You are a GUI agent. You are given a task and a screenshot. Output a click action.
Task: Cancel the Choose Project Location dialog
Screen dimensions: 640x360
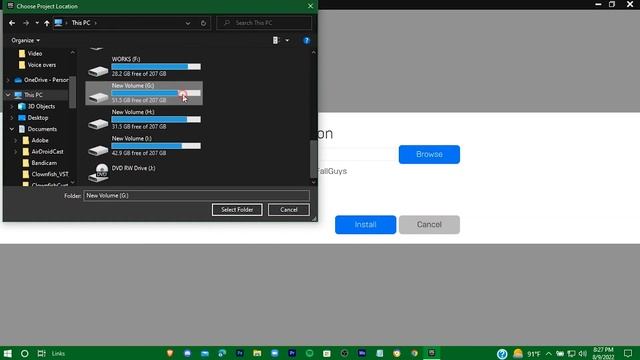[289, 210]
